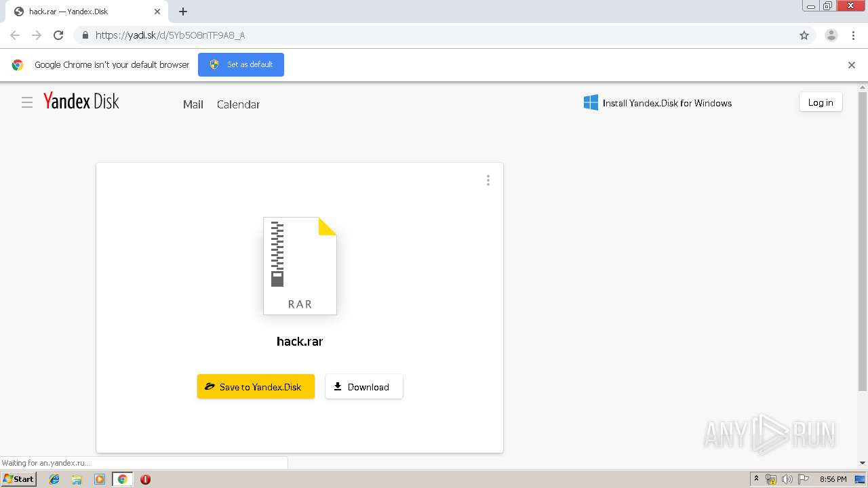Open a new browser tab
The image size is (868, 488).
pyautogui.click(x=183, y=12)
